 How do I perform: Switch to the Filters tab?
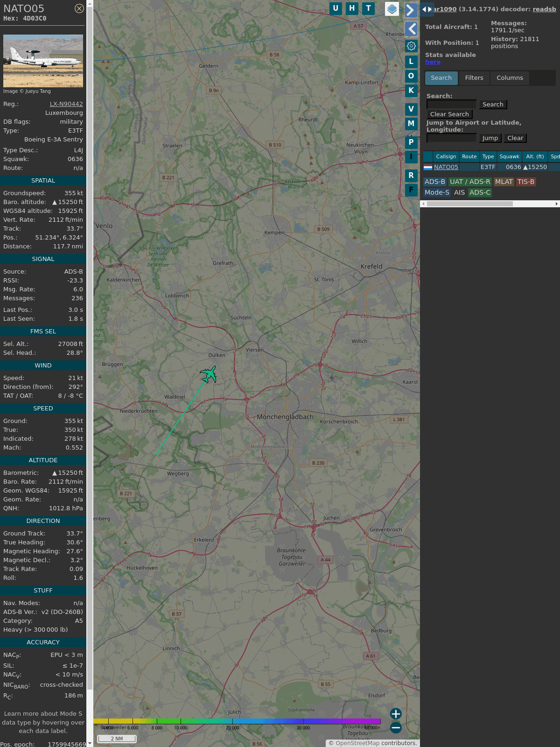(474, 78)
